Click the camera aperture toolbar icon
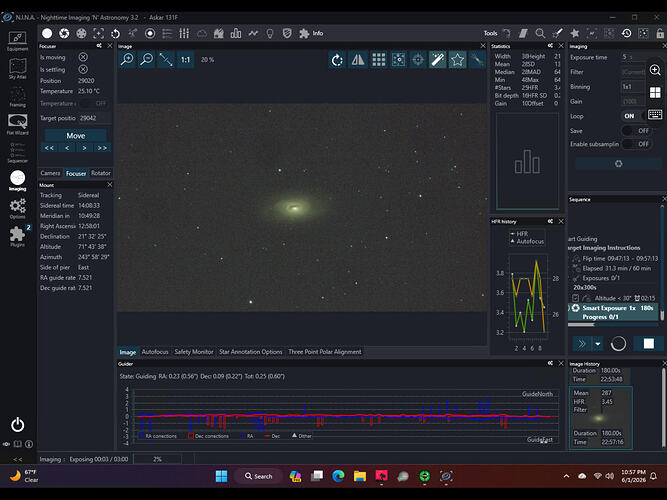 (x=64, y=33)
